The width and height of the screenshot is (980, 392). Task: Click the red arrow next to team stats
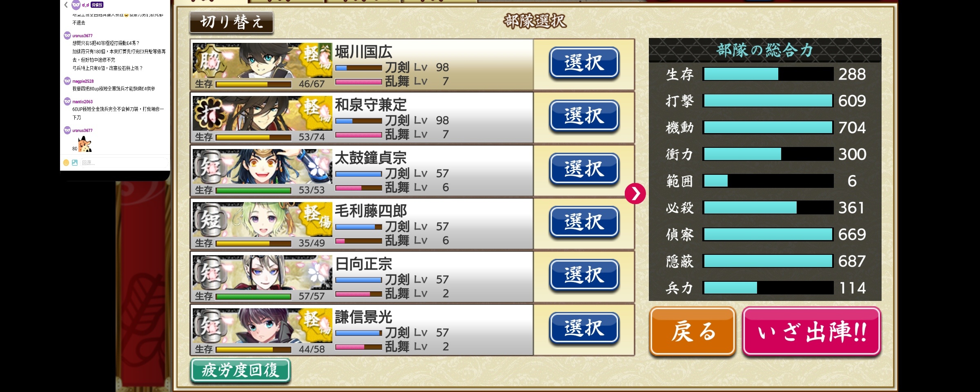(x=635, y=194)
